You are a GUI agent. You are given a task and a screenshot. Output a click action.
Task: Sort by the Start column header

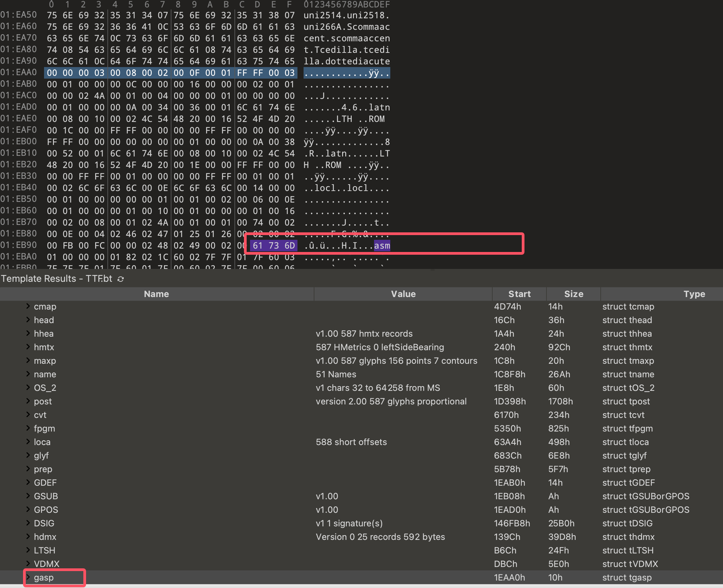pyautogui.click(x=519, y=294)
